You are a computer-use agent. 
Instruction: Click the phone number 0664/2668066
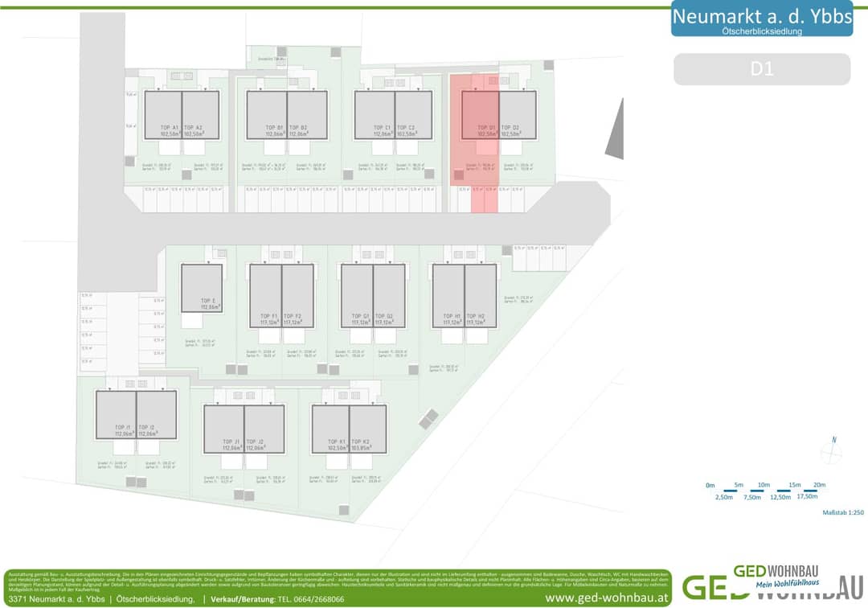click(318, 599)
